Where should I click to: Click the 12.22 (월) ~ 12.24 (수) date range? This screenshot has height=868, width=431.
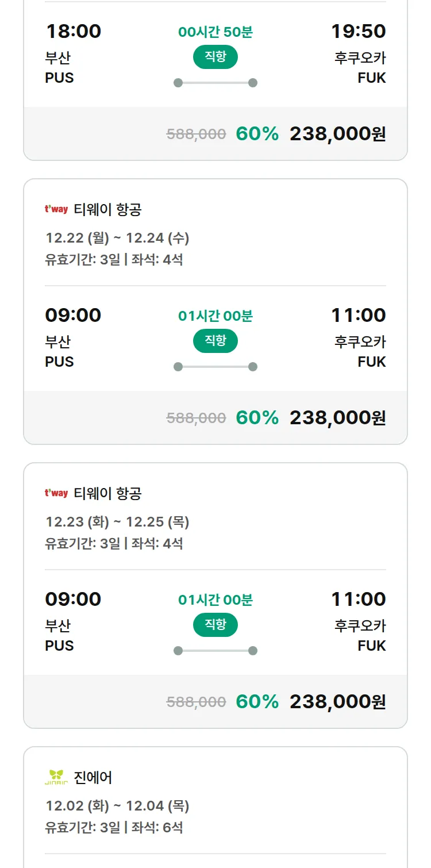117,238
